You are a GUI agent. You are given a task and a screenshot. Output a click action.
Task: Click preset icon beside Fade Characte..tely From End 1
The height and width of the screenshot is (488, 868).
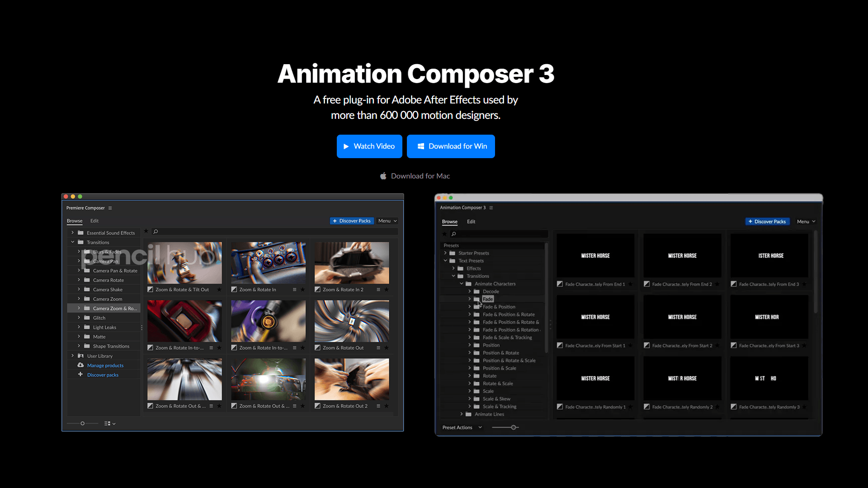pos(560,284)
